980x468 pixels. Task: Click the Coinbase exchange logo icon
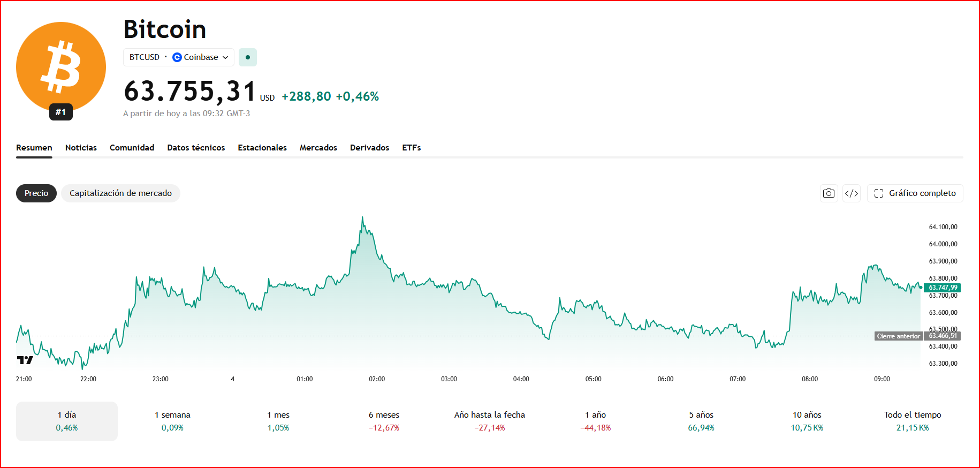click(x=177, y=57)
